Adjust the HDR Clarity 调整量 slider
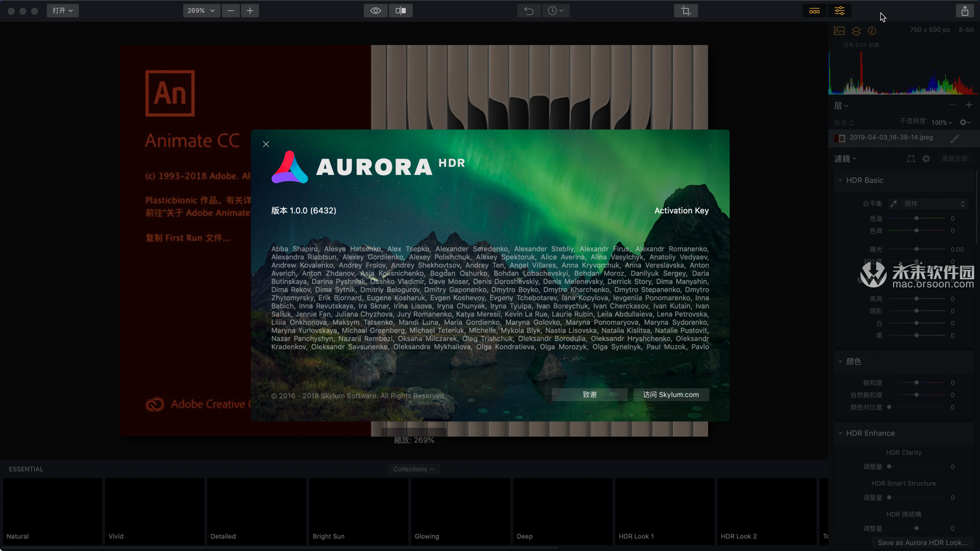980x551 pixels. pos(916,466)
